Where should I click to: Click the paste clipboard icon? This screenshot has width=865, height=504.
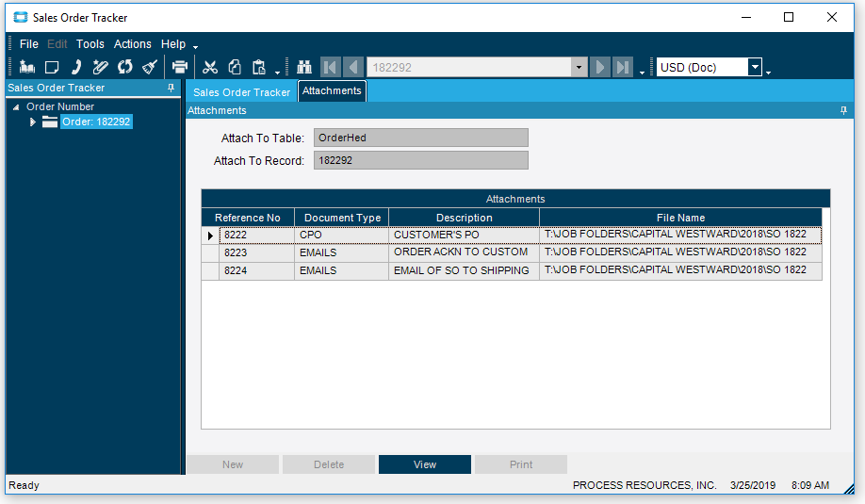pos(259,67)
